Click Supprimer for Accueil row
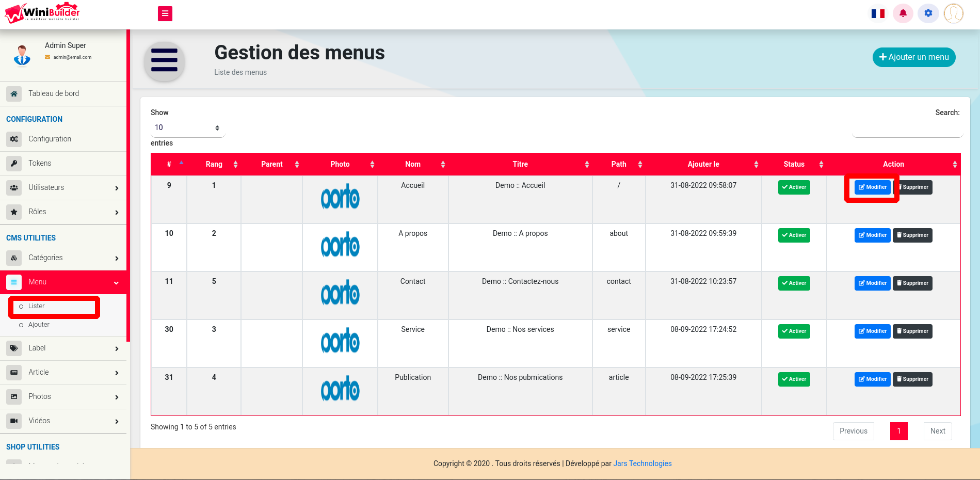The image size is (980, 480). [912, 187]
